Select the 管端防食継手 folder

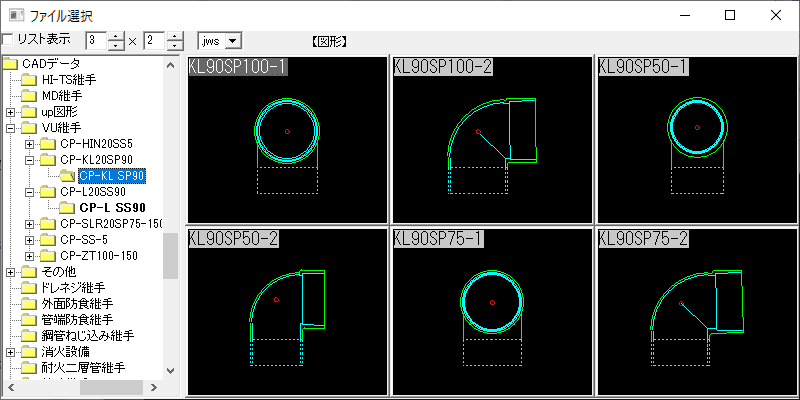click(x=77, y=319)
